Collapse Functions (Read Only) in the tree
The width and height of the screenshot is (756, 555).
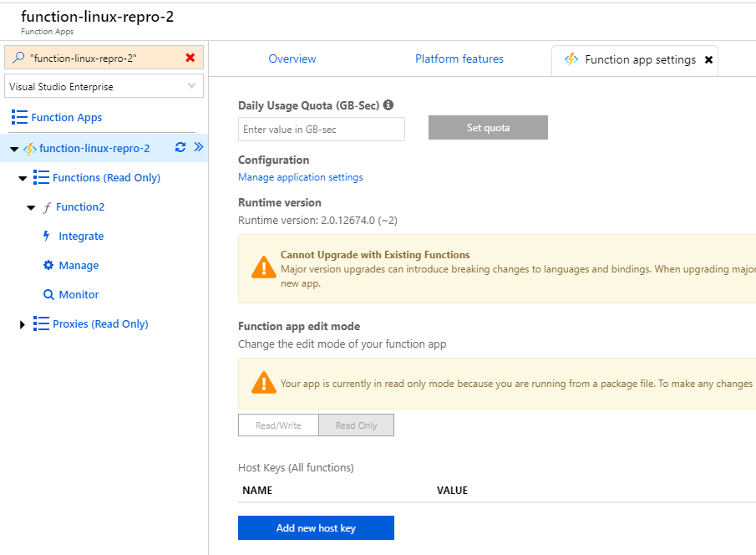point(23,177)
